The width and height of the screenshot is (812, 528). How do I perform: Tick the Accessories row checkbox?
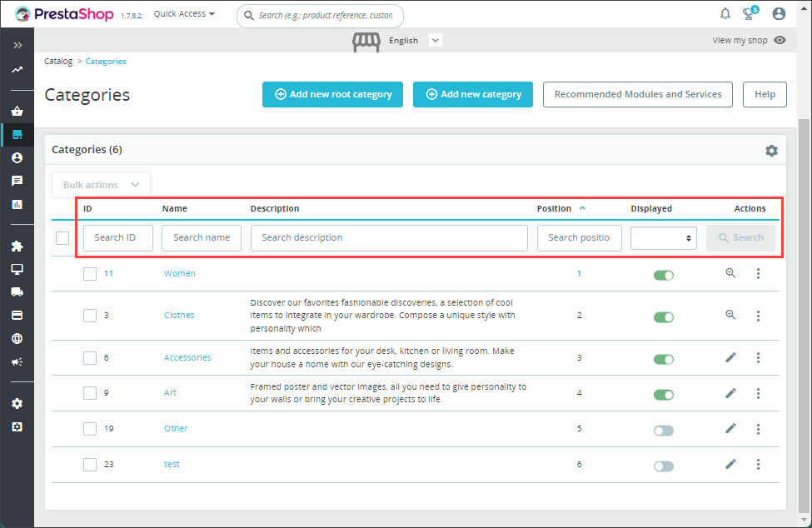pyautogui.click(x=90, y=358)
